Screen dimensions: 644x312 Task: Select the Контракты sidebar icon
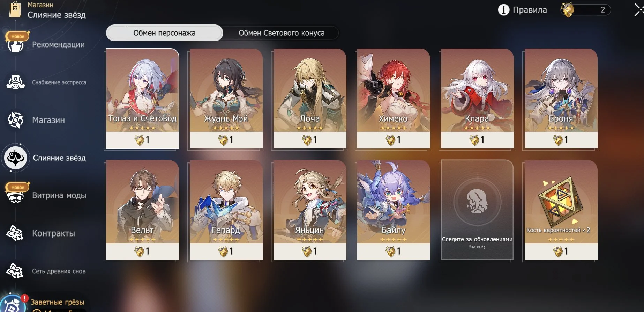[15, 233]
